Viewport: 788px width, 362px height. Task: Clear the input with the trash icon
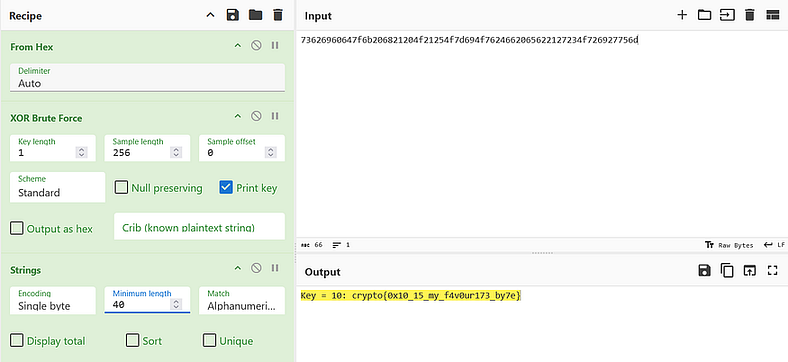[x=750, y=15]
